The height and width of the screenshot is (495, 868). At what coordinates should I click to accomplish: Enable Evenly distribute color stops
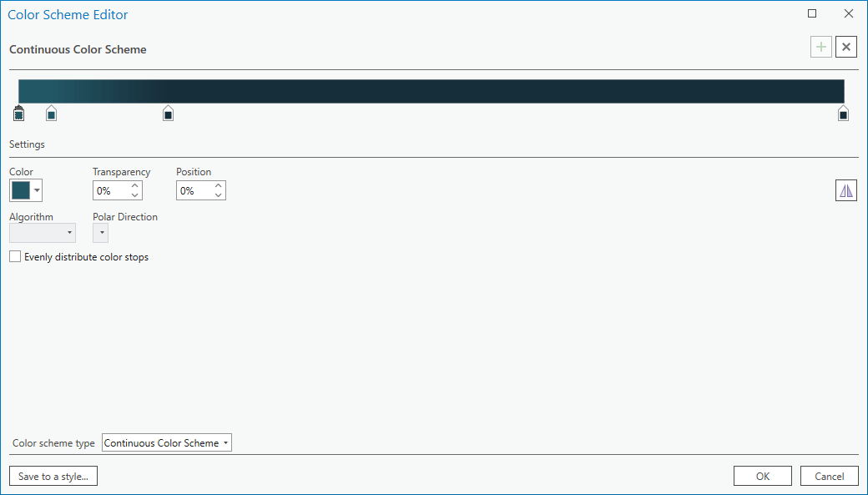pos(15,256)
